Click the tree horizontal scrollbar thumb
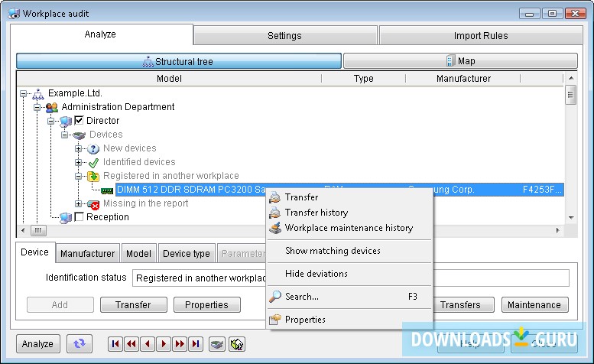This screenshot has height=364, width=594. 38,230
